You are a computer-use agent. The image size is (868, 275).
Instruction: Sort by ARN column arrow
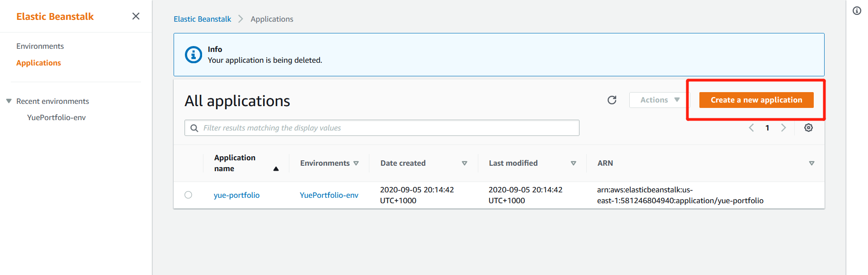[x=811, y=163]
